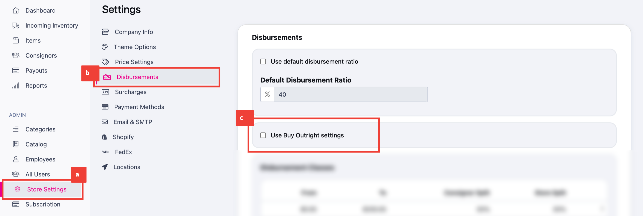
Task: Open Company Info settings
Action: 134,32
